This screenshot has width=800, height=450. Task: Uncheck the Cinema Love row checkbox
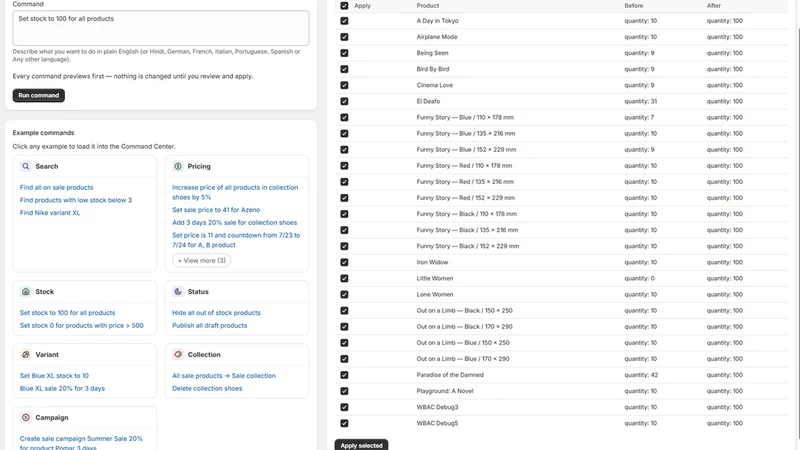tap(344, 85)
